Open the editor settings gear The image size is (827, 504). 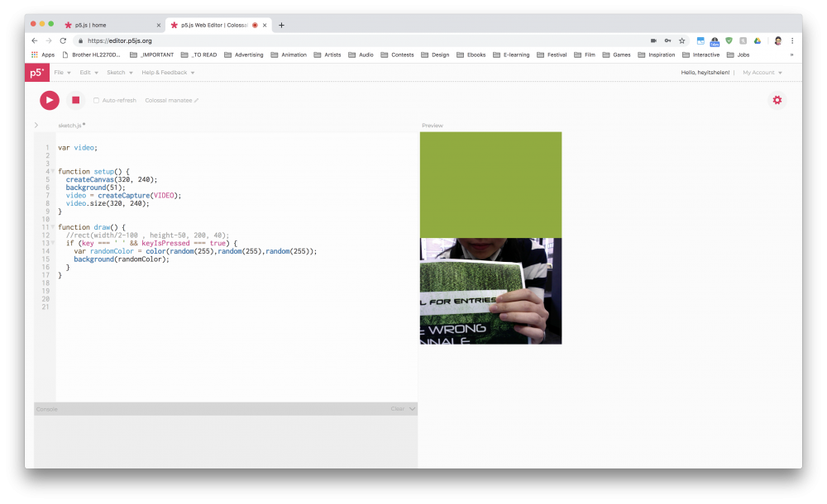[x=777, y=100]
